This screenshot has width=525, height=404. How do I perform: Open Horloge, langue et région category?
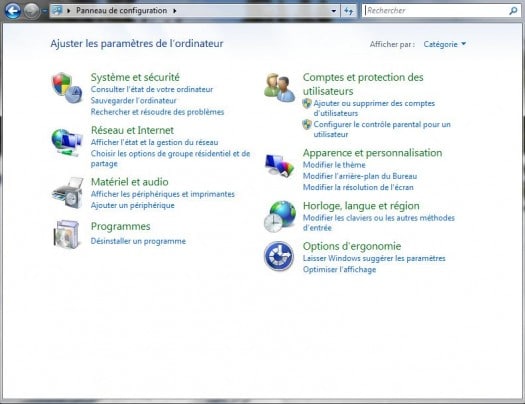(361, 206)
